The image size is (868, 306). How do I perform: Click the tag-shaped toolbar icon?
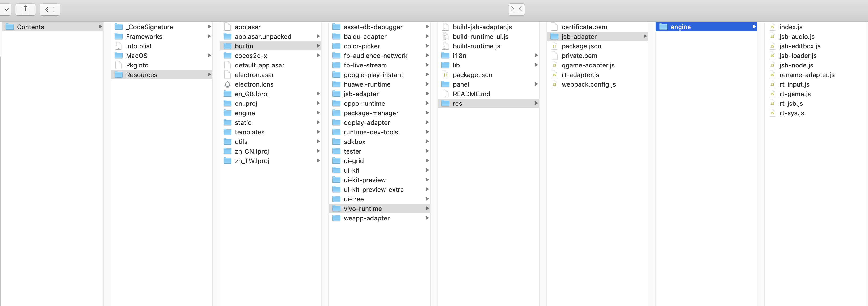click(x=49, y=9)
